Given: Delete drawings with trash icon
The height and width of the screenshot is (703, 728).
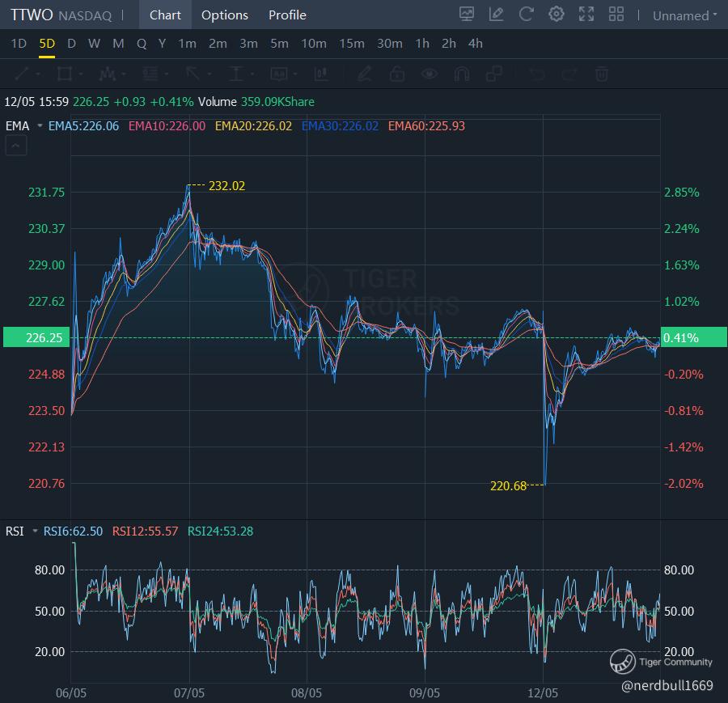Looking at the screenshot, I should coord(602,74).
